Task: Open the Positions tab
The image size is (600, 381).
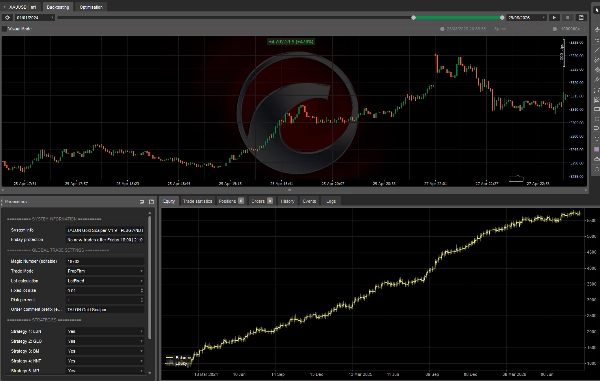Action: pos(231,201)
